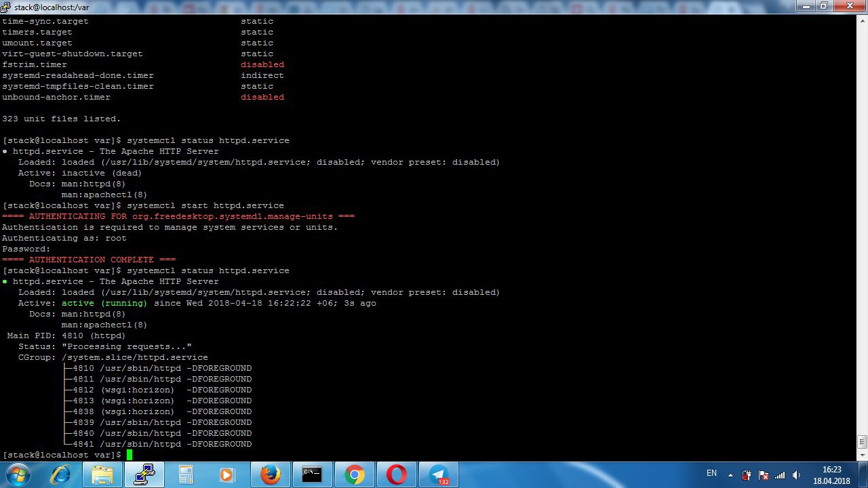
Task: Open the clock showing 16:23
Action: 831,474
